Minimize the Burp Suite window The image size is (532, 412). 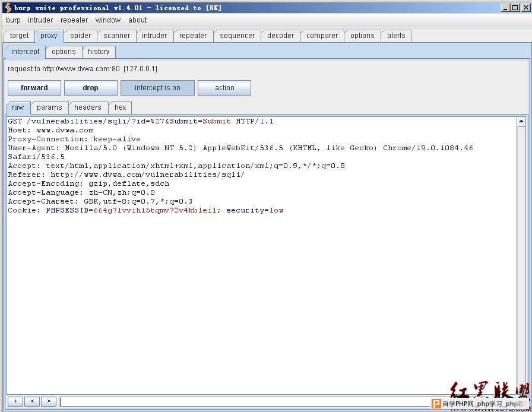coord(505,8)
